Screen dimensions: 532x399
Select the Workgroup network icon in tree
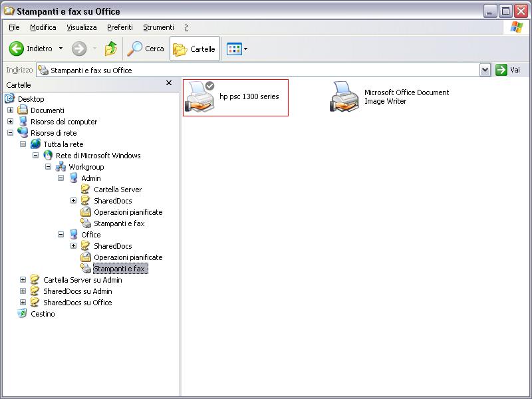click(61, 167)
